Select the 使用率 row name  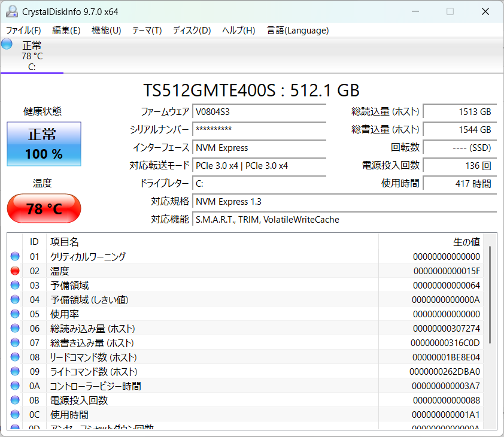click(65, 314)
